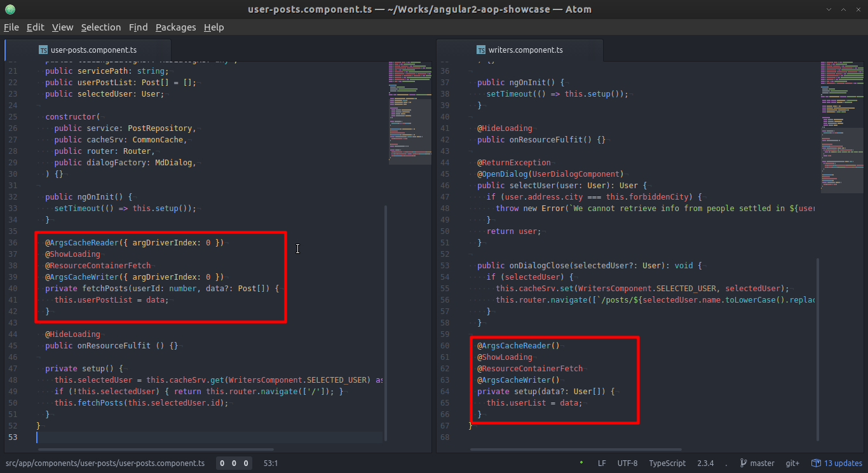Screen dimensions: 868x473
Task: Click the 53:1 cursor position indicator
Action: click(x=270, y=463)
